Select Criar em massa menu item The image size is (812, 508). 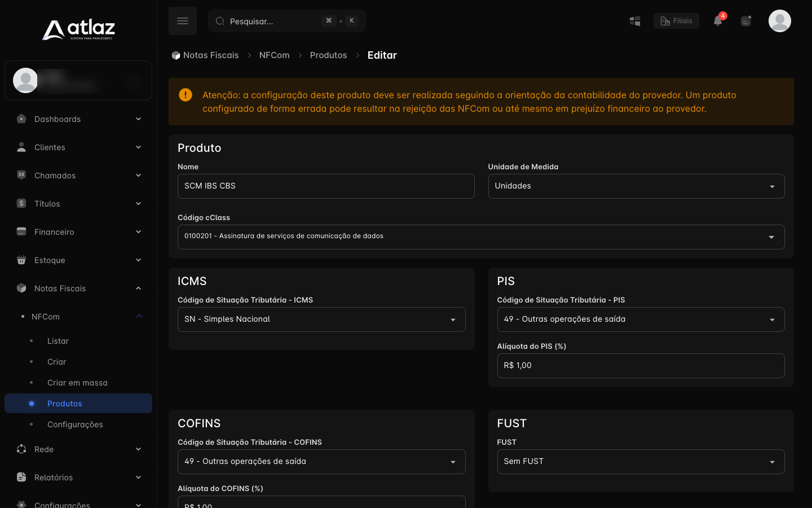(77, 383)
